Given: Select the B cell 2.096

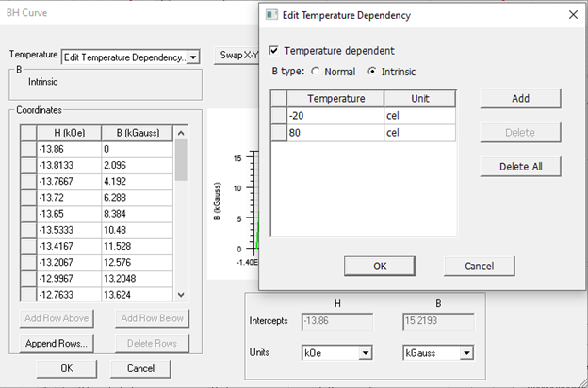Looking at the screenshot, I should coord(137,166).
